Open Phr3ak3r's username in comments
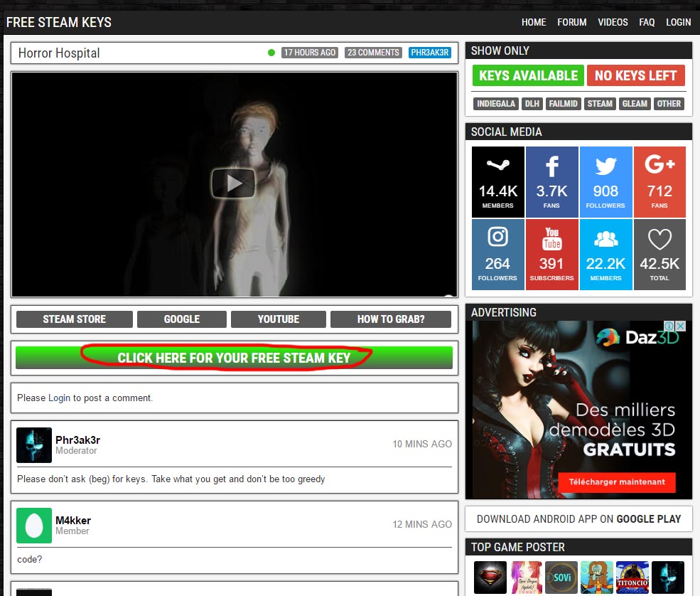 [77, 440]
